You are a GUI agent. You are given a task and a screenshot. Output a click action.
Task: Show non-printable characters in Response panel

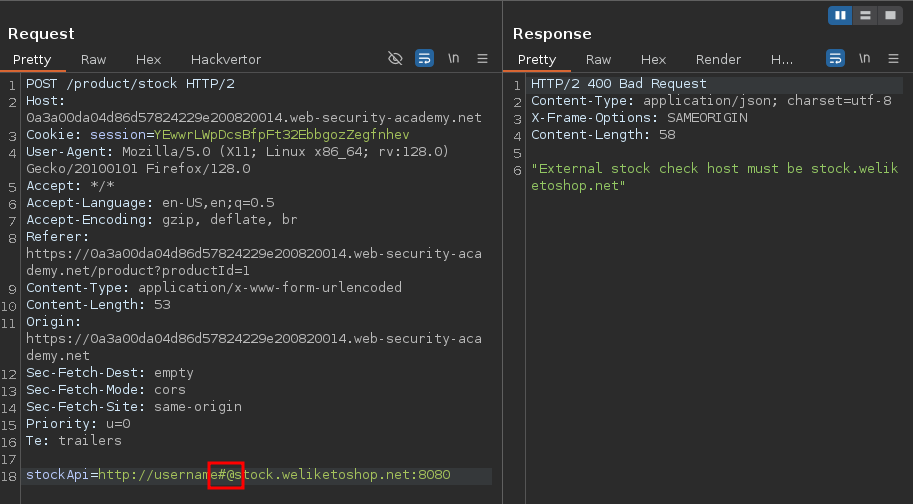click(863, 59)
